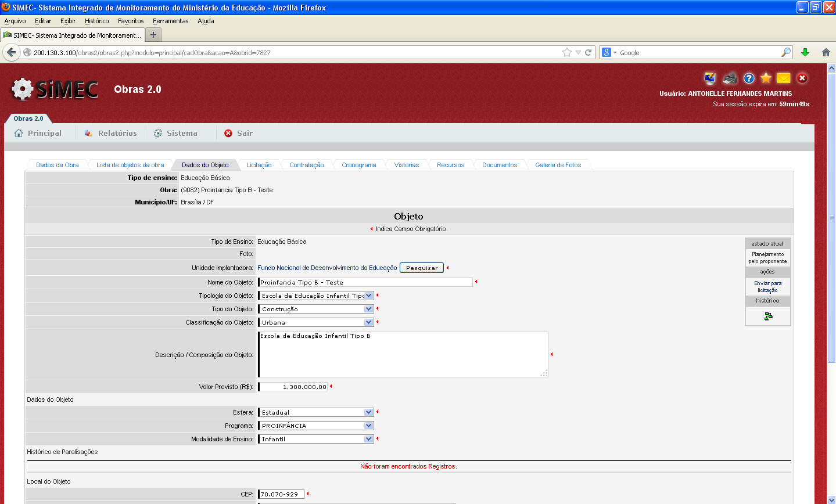
Task: Switch to the Dados da Obra tab
Action: 58,165
